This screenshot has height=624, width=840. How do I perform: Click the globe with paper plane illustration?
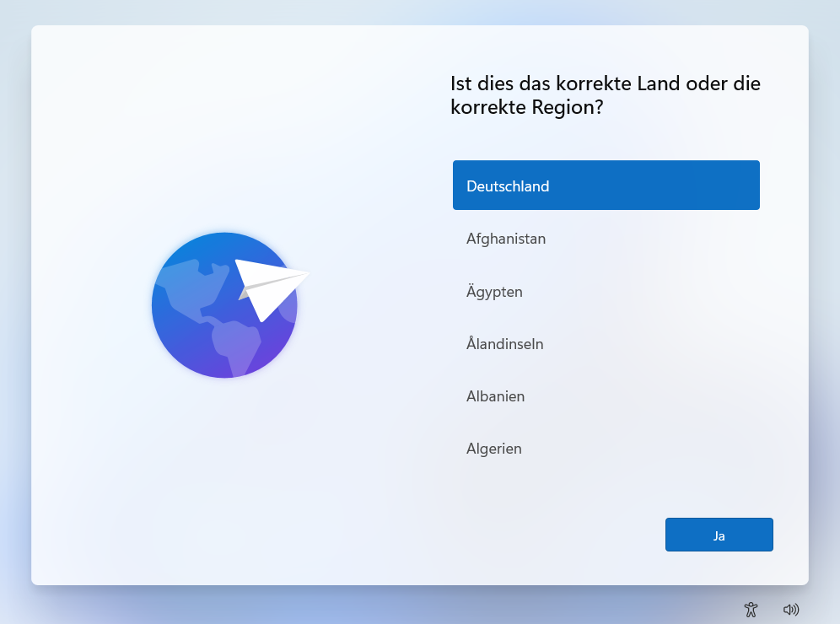point(225,305)
